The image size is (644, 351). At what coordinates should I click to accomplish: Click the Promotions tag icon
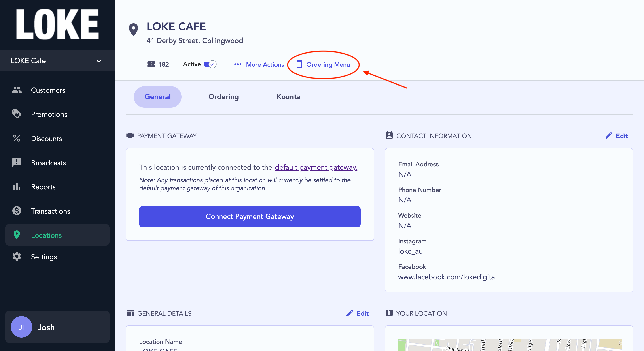17,114
